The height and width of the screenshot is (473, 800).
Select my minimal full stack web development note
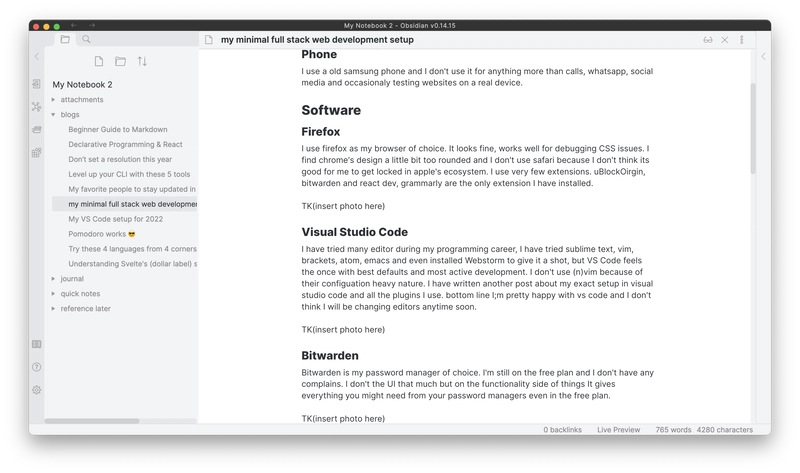pos(125,204)
